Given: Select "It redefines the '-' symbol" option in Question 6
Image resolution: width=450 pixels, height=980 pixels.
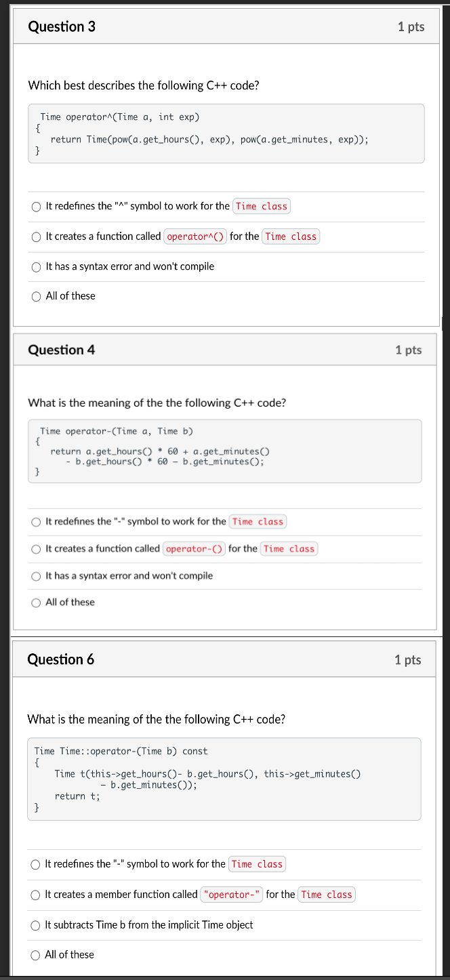Looking at the screenshot, I should point(35,864).
